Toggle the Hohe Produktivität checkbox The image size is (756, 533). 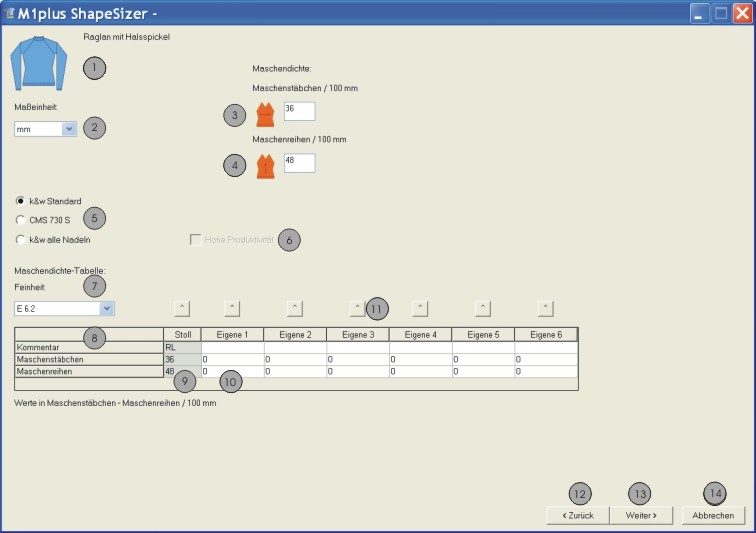coord(195,240)
